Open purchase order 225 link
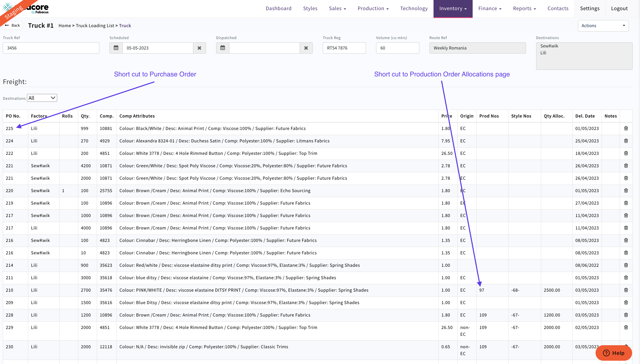This screenshot has width=640, height=364. pos(9,128)
